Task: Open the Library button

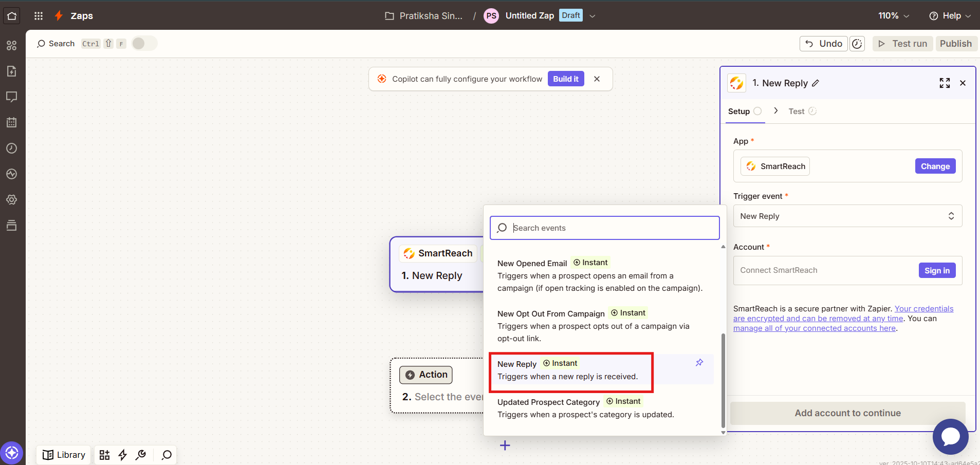Action: pyautogui.click(x=64, y=455)
